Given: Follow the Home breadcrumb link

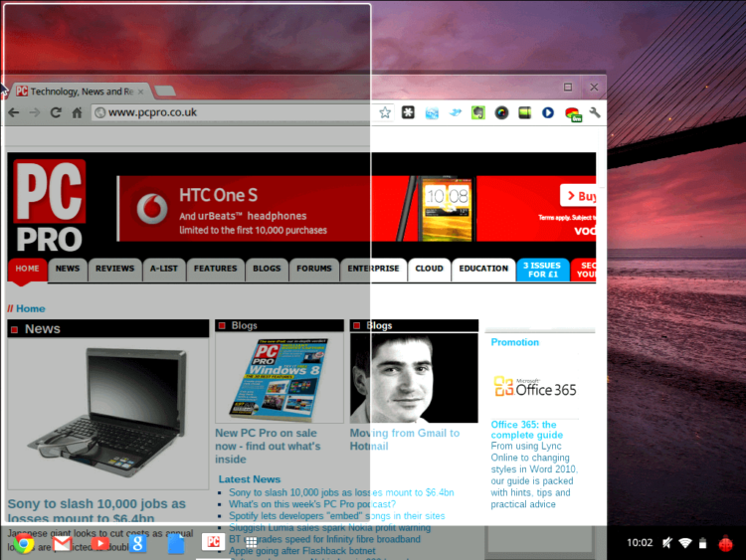Looking at the screenshot, I should 31,308.
